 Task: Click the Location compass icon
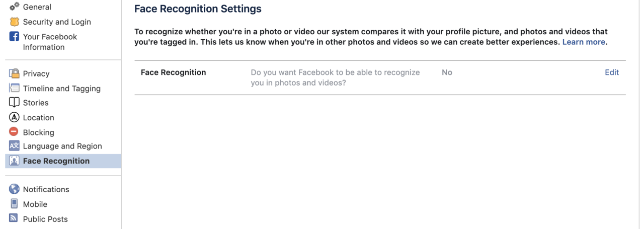click(x=14, y=117)
